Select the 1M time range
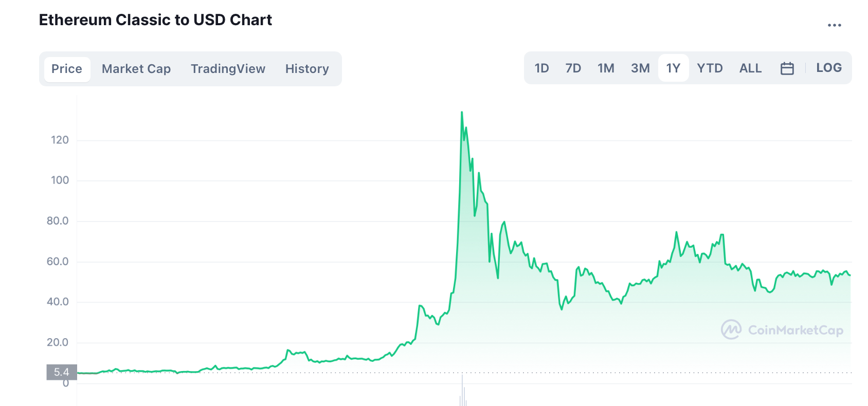This screenshot has width=868, height=406. tap(606, 68)
